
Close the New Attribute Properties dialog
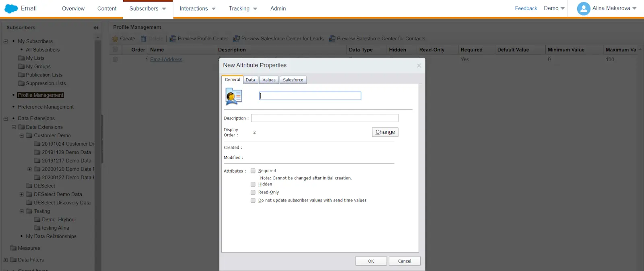[419, 66]
